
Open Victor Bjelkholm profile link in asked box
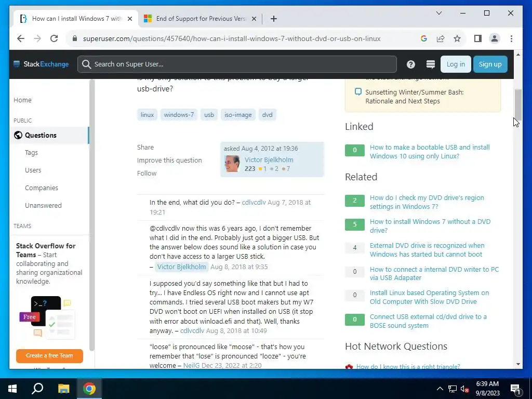(269, 159)
